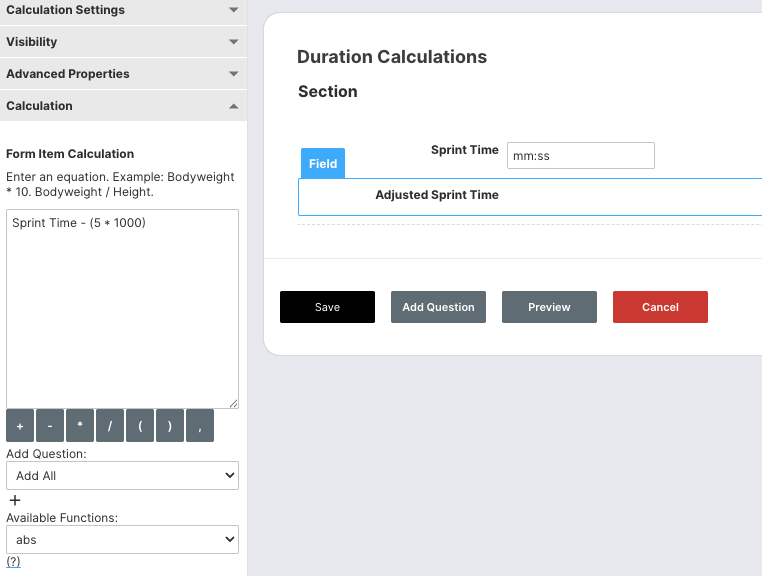Click the Sprint Time mm:ss input field
This screenshot has width=762, height=576.
(581, 156)
